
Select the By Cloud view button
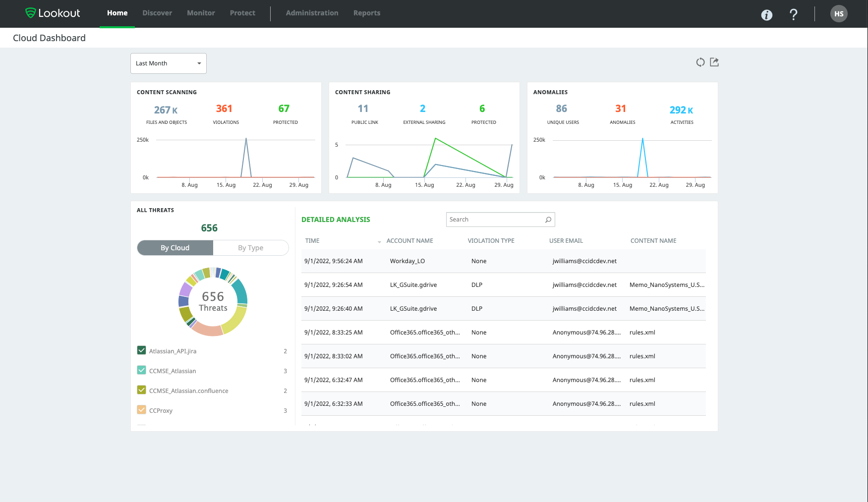click(175, 248)
